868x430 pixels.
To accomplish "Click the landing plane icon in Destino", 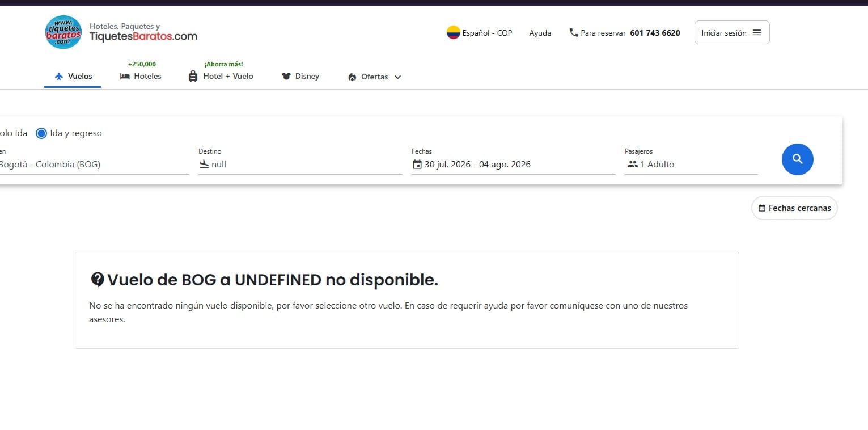I will (x=204, y=165).
